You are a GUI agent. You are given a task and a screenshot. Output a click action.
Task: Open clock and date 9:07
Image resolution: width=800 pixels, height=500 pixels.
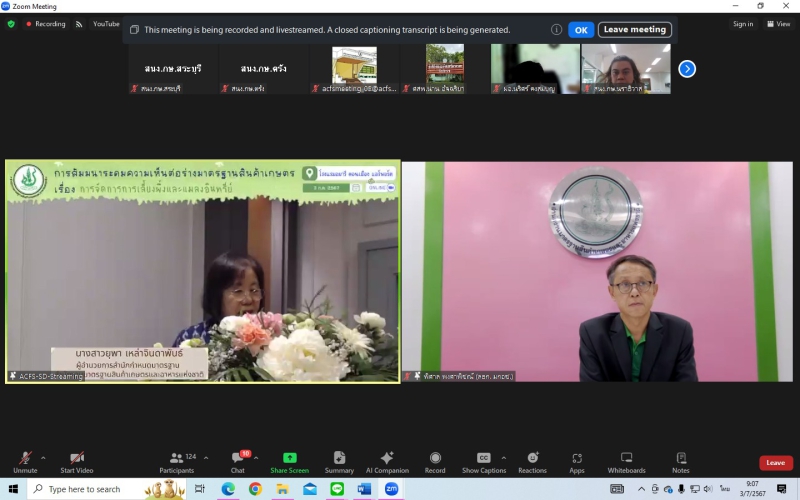(753, 489)
